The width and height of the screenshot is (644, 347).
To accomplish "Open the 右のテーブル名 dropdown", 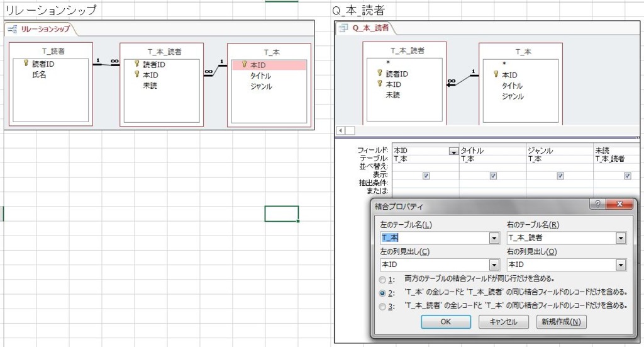I will coord(621,238).
